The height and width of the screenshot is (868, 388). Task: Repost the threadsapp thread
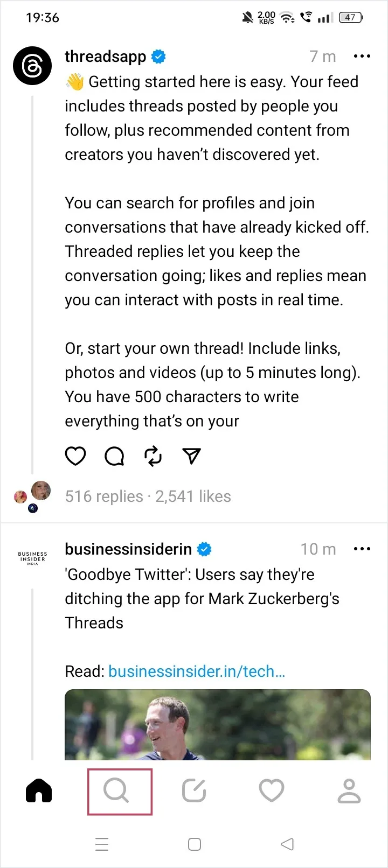point(153,456)
